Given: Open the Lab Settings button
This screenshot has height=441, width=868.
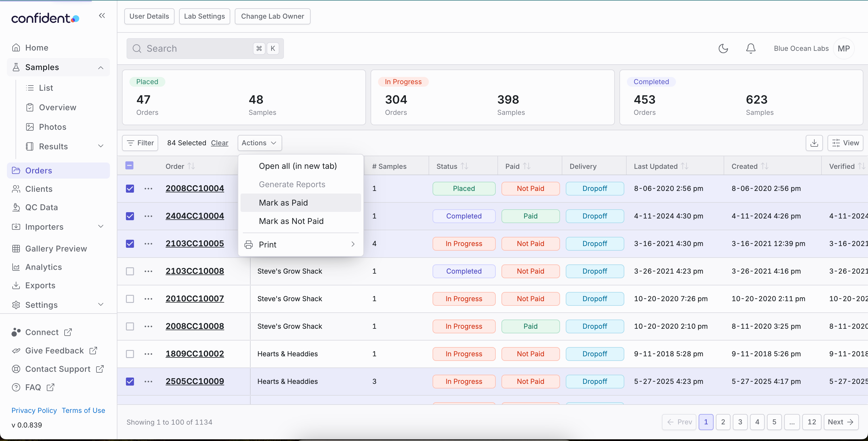Looking at the screenshot, I should pos(204,16).
